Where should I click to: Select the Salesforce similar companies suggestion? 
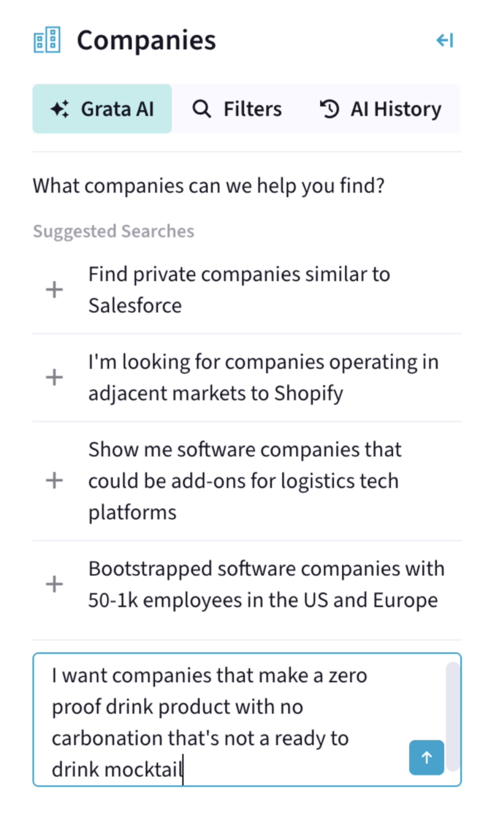pyautogui.click(x=239, y=289)
